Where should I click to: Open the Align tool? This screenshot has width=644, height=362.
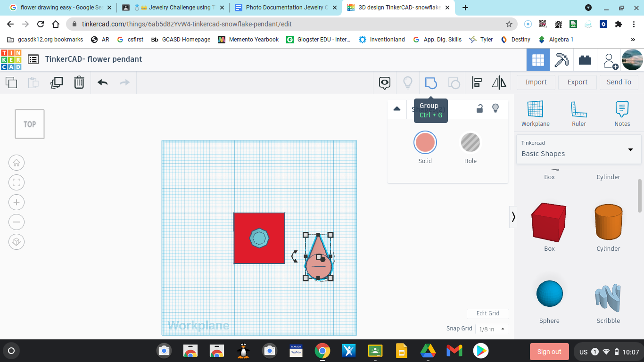(477, 83)
